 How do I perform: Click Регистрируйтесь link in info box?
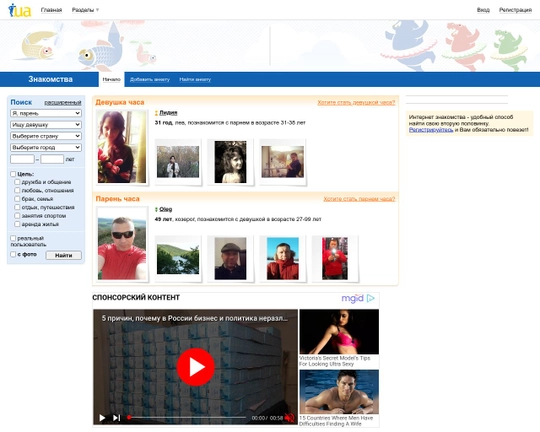(431, 130)
